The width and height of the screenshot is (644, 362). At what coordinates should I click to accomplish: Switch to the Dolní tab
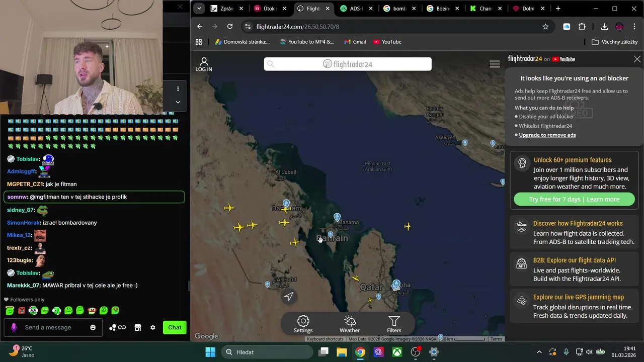click(530, 9)
